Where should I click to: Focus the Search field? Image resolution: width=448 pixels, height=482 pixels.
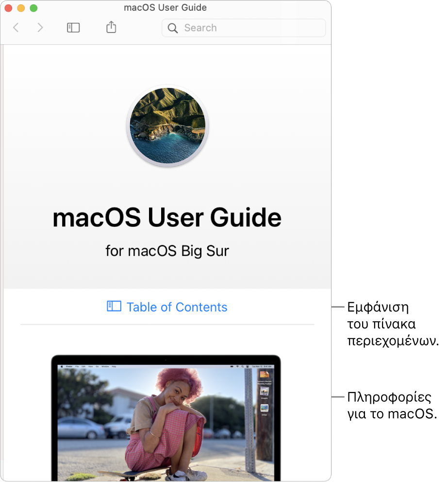[x=244, y=28]
